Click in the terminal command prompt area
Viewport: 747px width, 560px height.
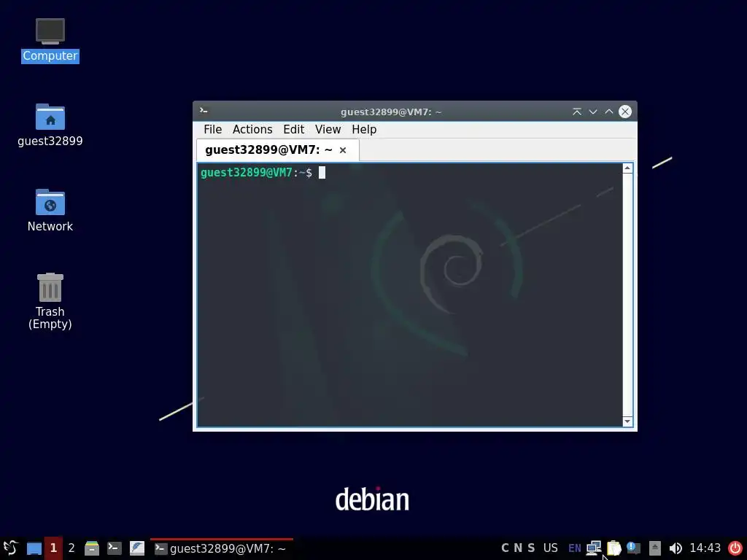click(410, 295)
